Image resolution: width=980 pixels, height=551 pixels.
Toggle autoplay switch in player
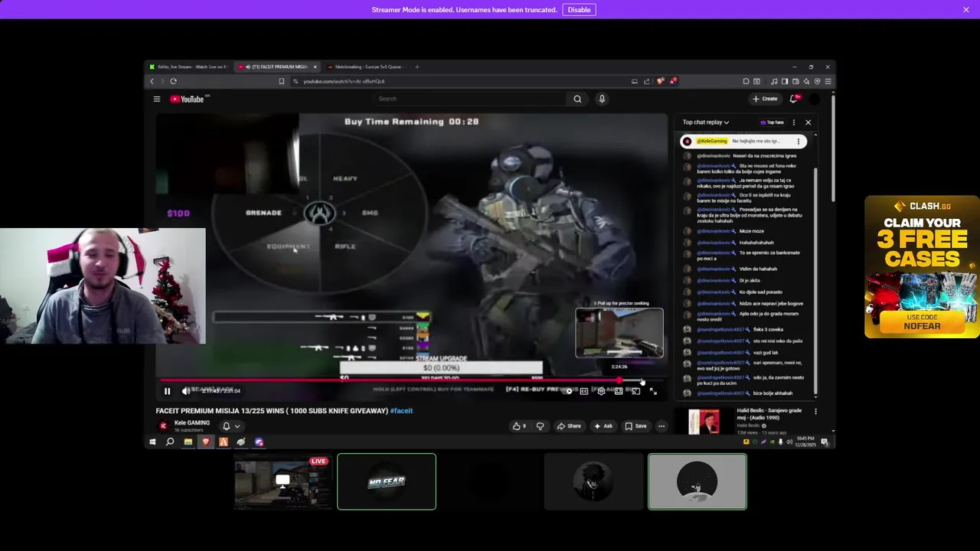(567, 391)
